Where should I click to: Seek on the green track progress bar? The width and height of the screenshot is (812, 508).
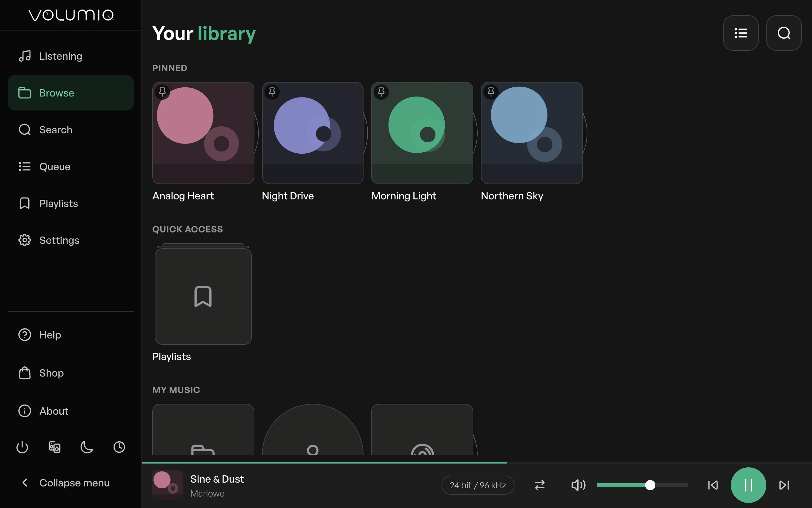324,463
